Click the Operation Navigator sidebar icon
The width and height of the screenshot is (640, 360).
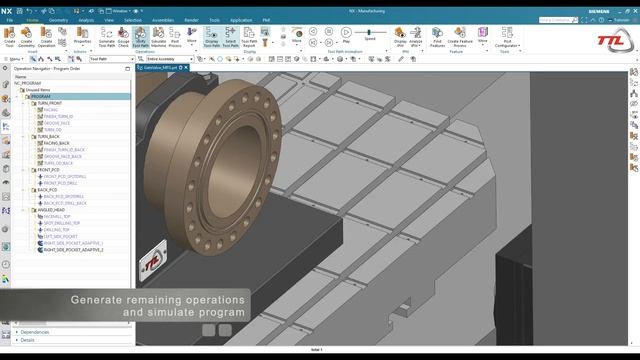click(x=6, y=127)
